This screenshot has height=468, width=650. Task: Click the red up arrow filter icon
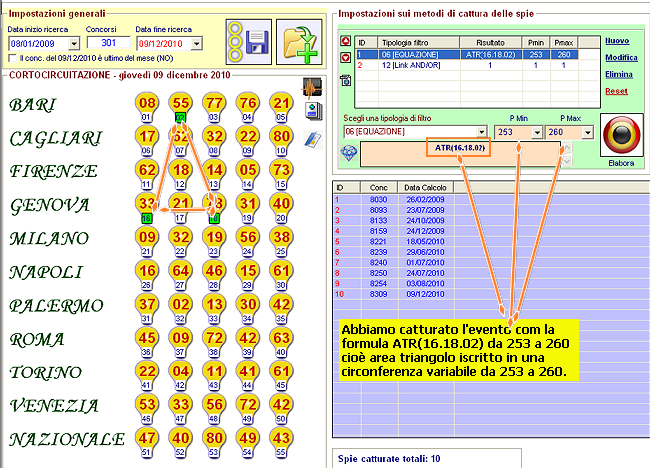345,41
